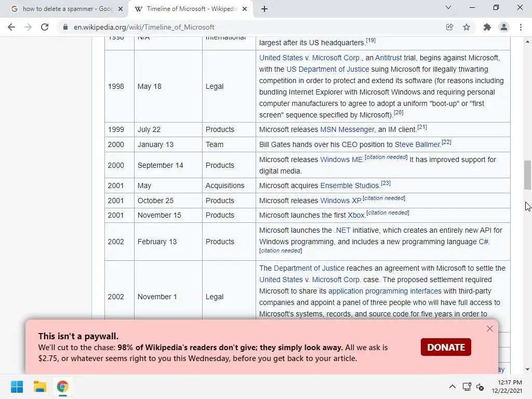Click 'citation needed' after Windows XP
The height and width of the screenshot is (399, 532).
pyautogui.click(x=384, y=198)
